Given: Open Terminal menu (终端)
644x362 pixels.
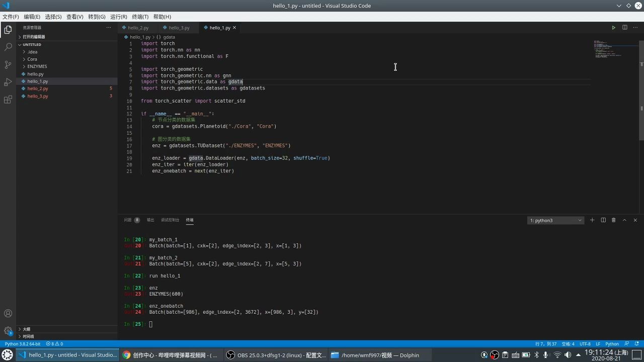Looking at the screenshot, I should [x=139, y=17].
